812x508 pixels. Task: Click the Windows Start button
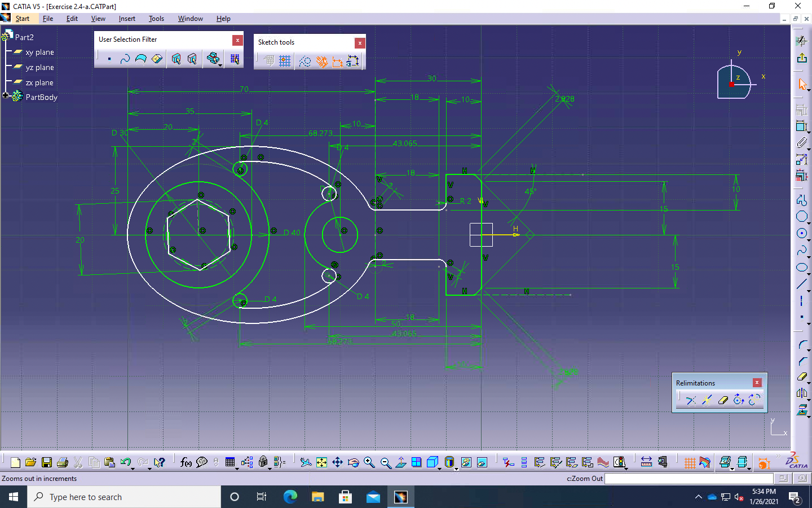(12, 497)
